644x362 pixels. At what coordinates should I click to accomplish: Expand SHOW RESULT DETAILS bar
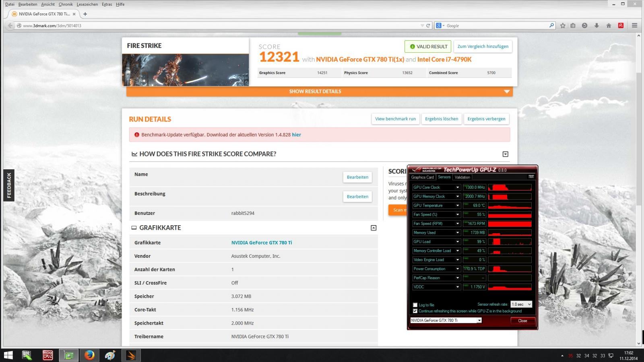[319, 91]
